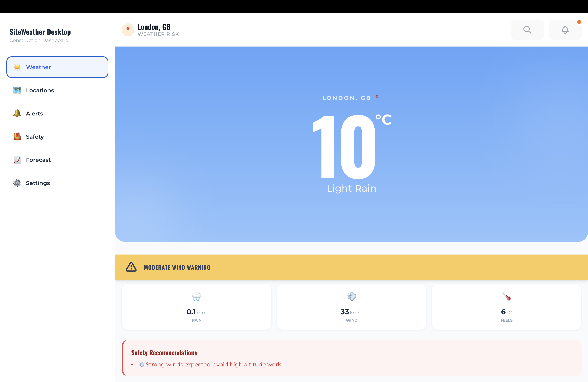Click the WEATHER RISK label under London, GB
Viewport: 588px width, 382px height.
pyautogui.click(x=158, y=34)
